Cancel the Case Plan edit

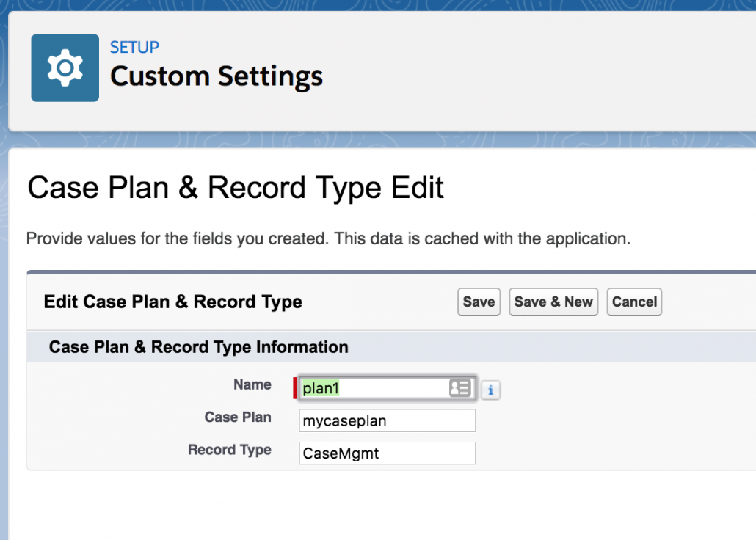click(634, 302)
